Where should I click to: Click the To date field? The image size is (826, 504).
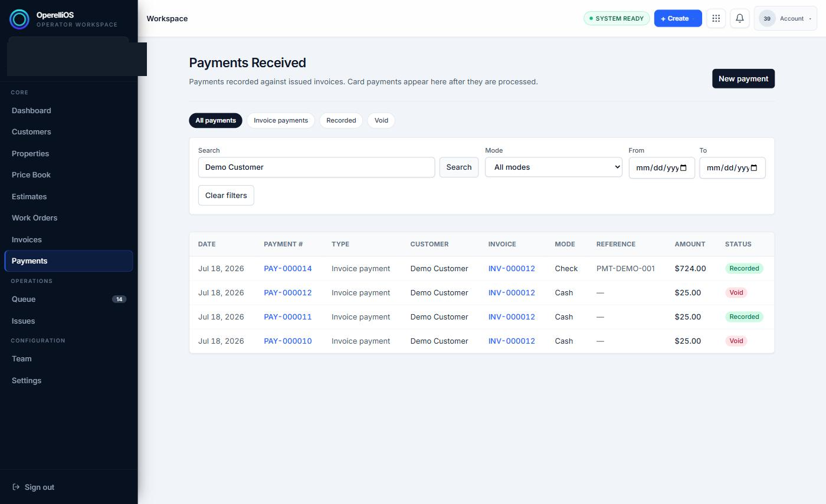coord(732,167)
